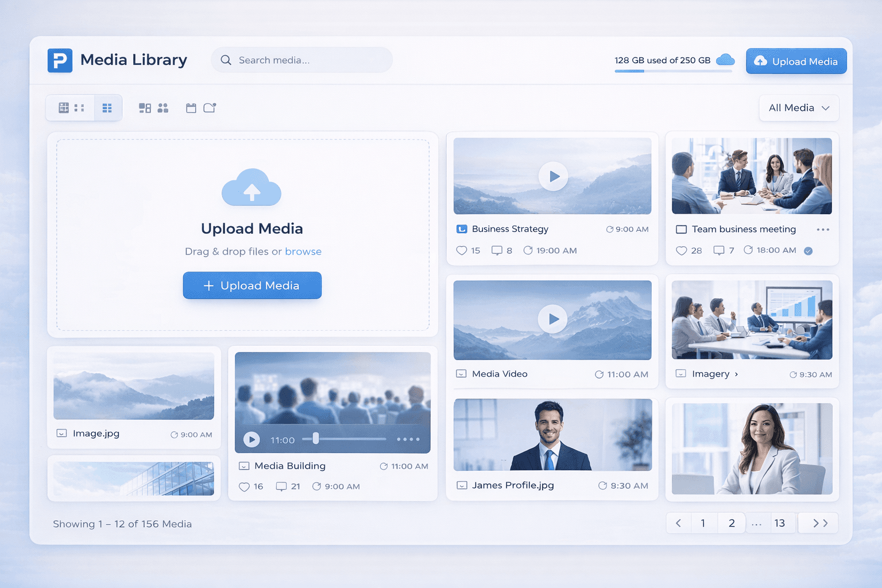882x588 pixels.
Task: Open comments on Media Building video
Action: pyautogui.click(x=280, y=486)
